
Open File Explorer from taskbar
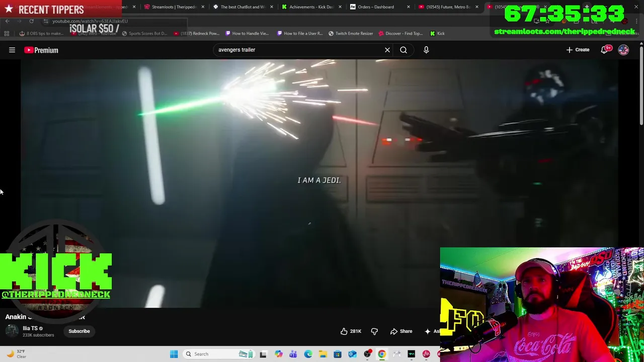click(x=323, y=354)
